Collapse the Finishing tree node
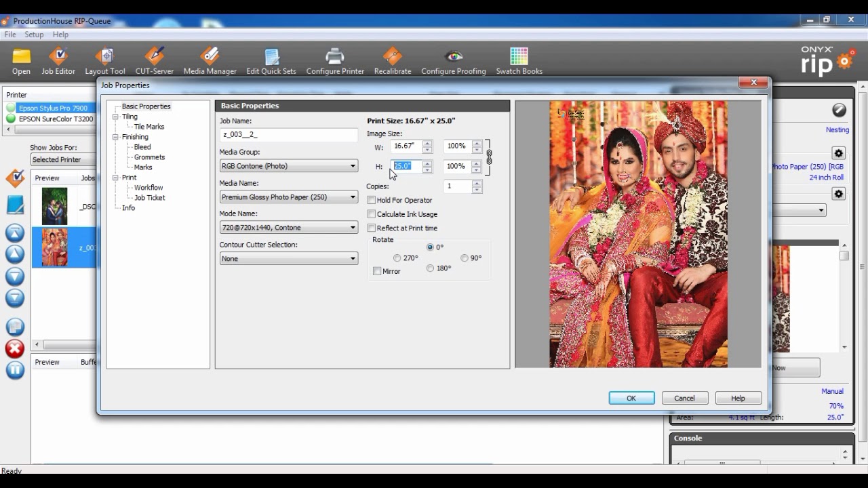This screenshot has width=868, height=488. tap(116, 137)
